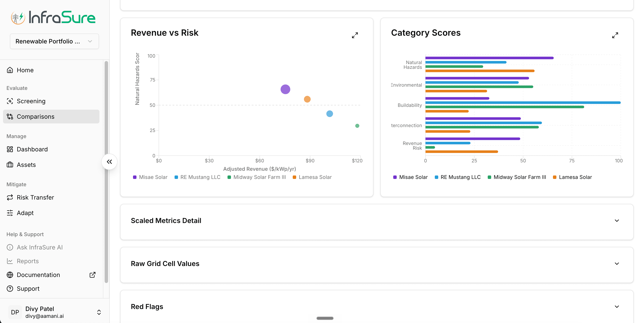Click the green Midway Solar scatter point
This screenshot has height=323, width=644.
(x=357, y=126)
